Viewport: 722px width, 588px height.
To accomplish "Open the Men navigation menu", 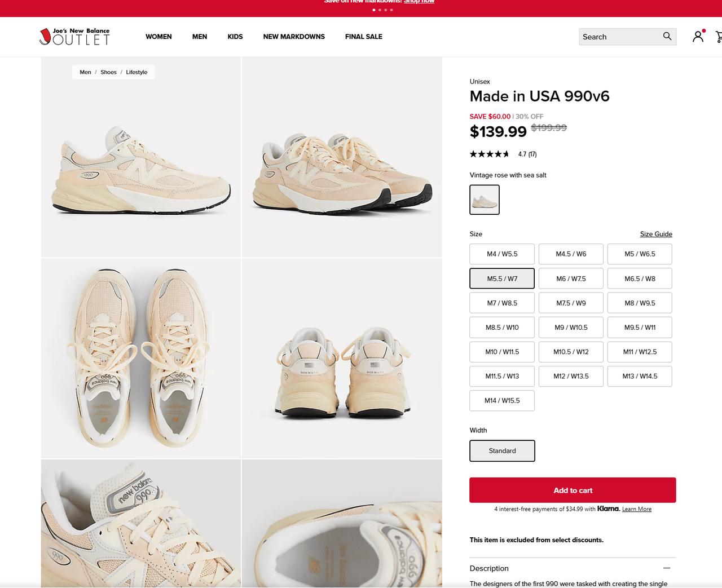I will coord(200,37).
